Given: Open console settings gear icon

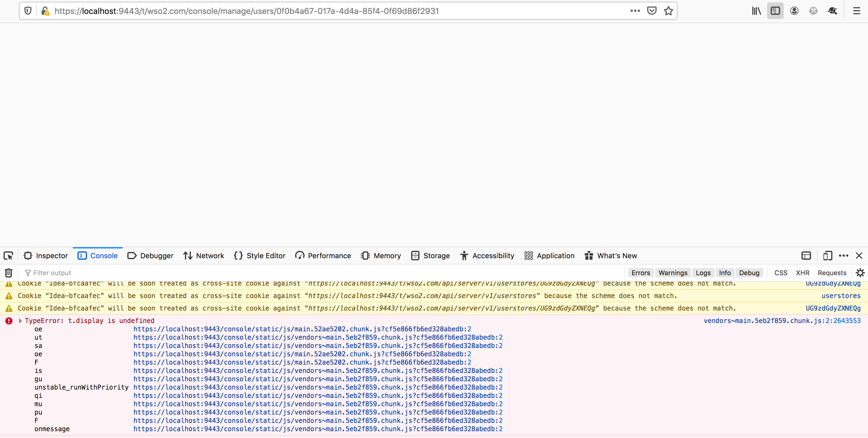Looking at the screenshot, I should (860, 273).
